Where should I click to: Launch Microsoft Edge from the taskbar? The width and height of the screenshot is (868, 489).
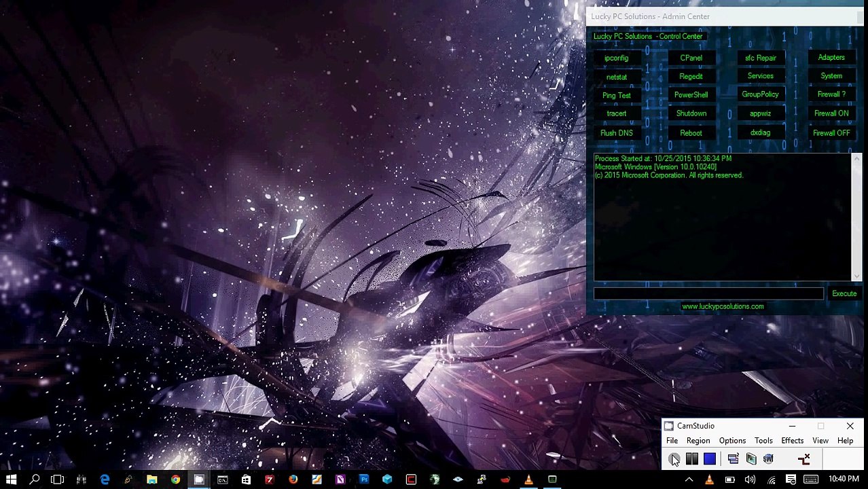(105, 479)
